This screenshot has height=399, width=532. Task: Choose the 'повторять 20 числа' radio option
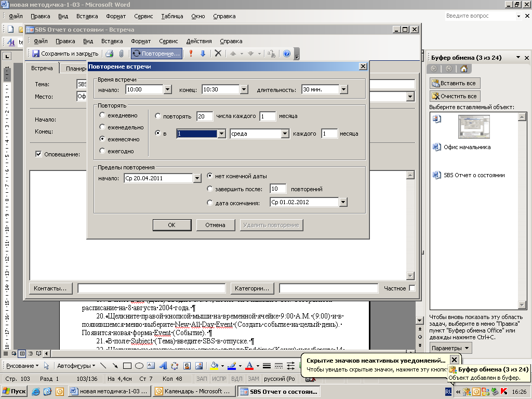158,116
